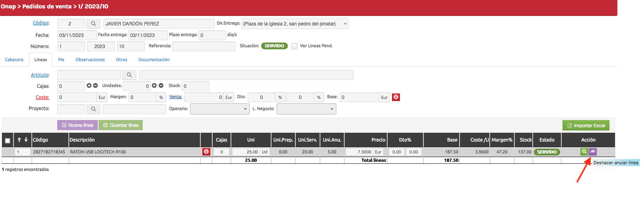Click the customer code search magnifier icon
Screen dimensions: 644x198
[93, 24]
